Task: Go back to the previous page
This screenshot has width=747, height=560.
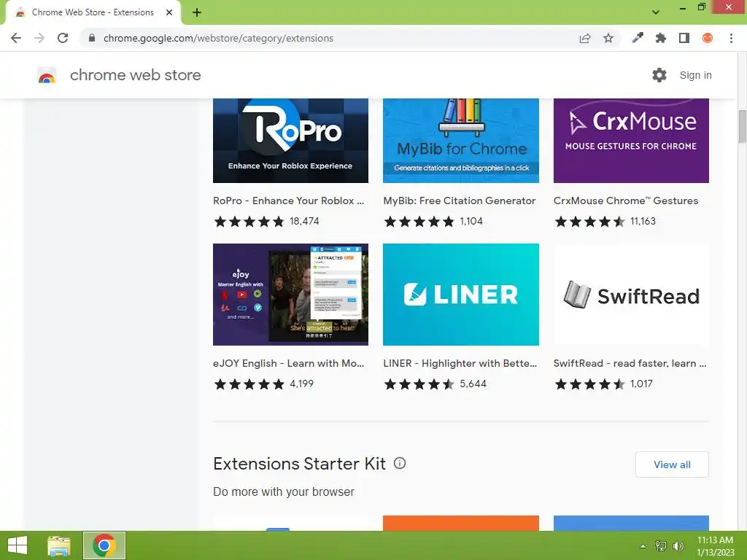Action: 16,38
